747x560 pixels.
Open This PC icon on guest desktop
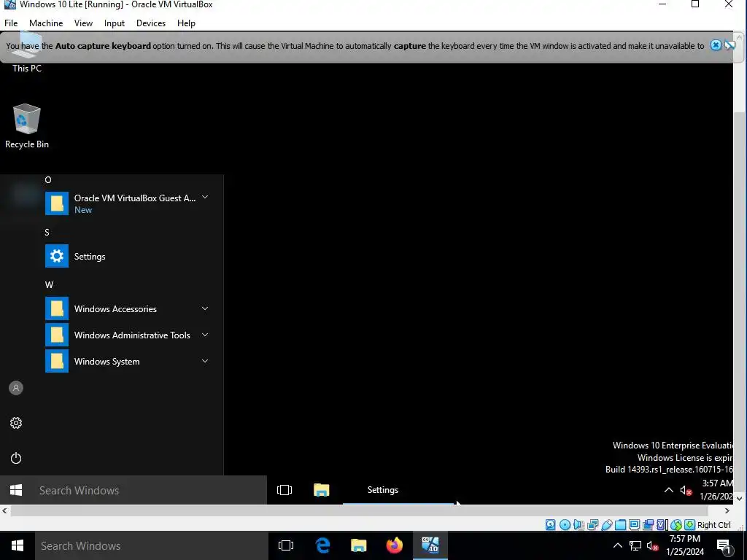click(27, 52)
